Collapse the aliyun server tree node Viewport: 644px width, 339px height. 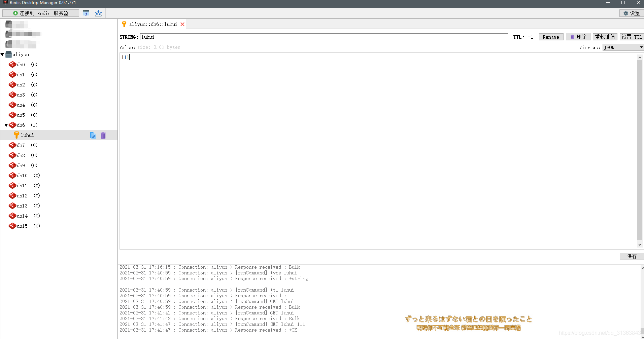(x=2, y=54)
